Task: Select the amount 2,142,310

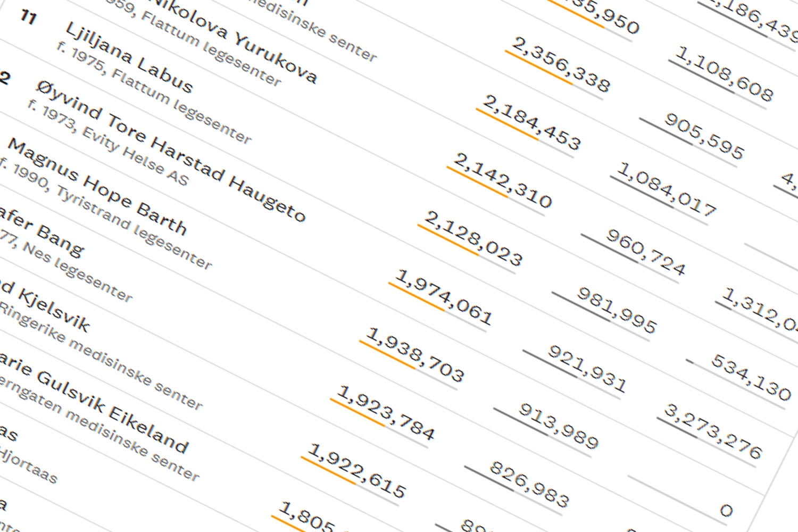Action: (503, 180)
